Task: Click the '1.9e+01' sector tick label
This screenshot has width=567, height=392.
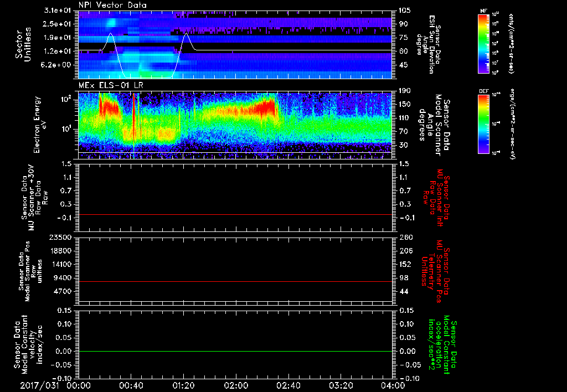Action: pyautogui.click(x=58, y=38)
